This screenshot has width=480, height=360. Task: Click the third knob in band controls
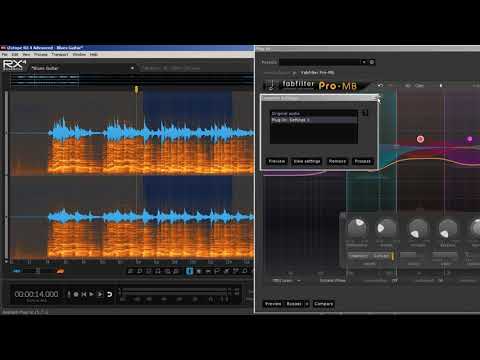pyautogui.click(x=418, y=229)
